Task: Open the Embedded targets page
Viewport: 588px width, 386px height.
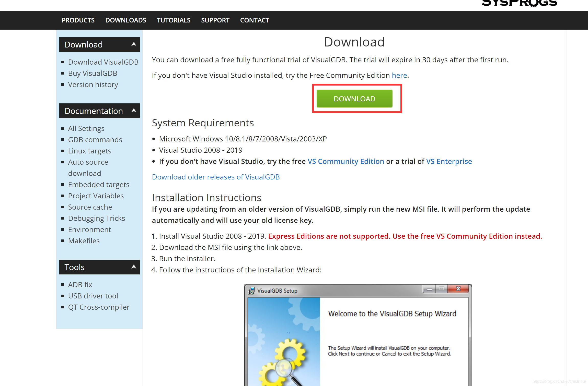Action: tap(99, 184)
